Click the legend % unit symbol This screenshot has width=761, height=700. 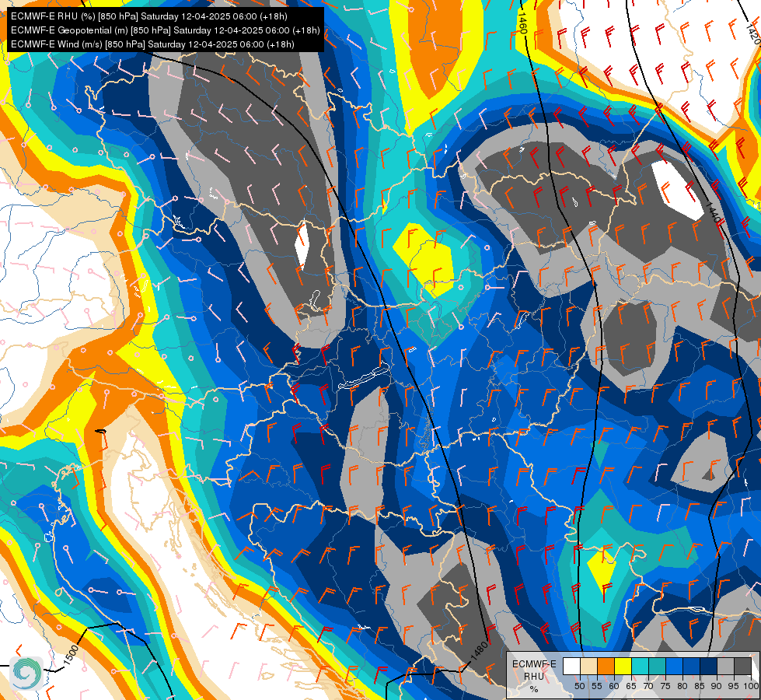coord(534,689)
